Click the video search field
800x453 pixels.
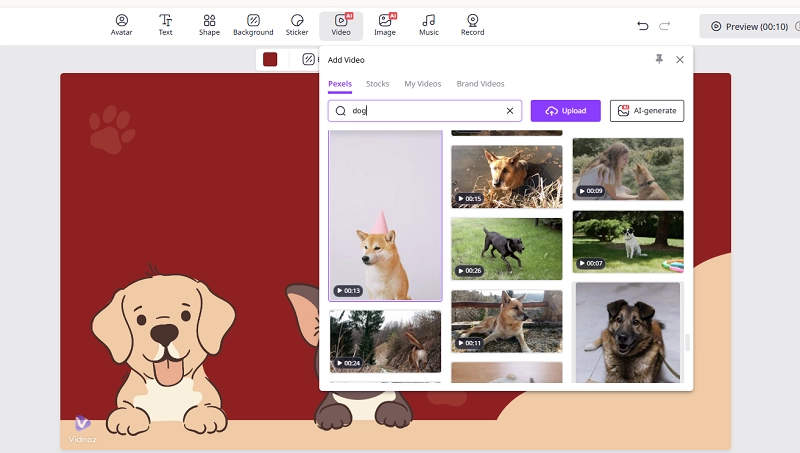pyautogui.click(x=424, y=111)
